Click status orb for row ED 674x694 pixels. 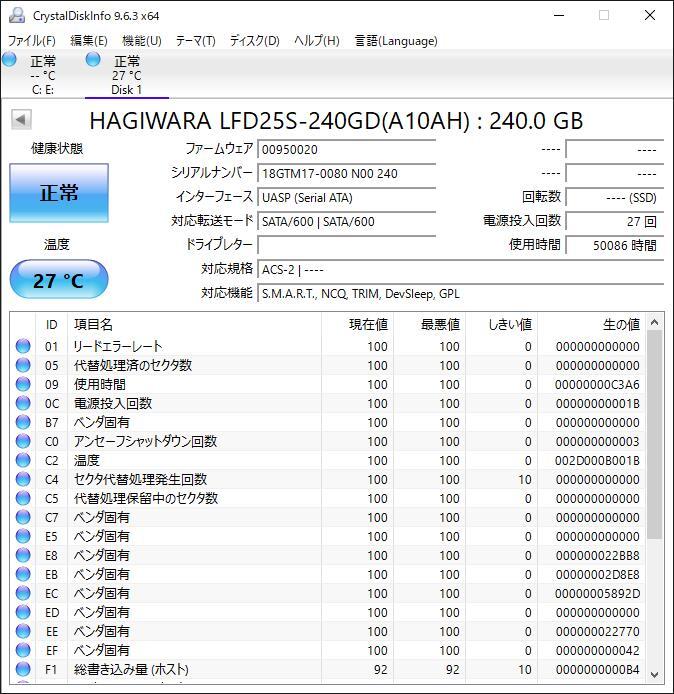(23, 613)
